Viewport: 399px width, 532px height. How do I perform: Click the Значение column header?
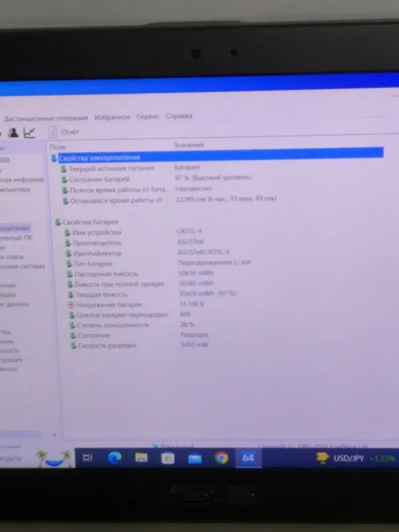(189, 145)
